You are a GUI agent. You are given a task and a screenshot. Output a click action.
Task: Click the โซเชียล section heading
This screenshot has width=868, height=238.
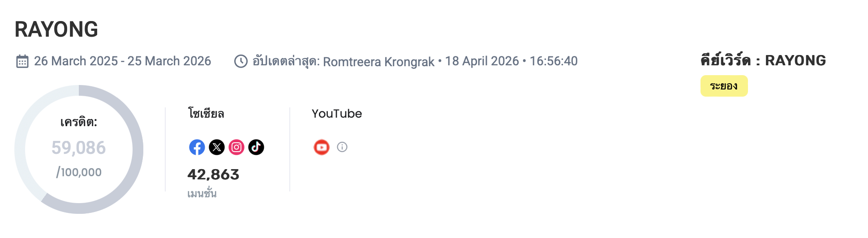coord(206,114)
